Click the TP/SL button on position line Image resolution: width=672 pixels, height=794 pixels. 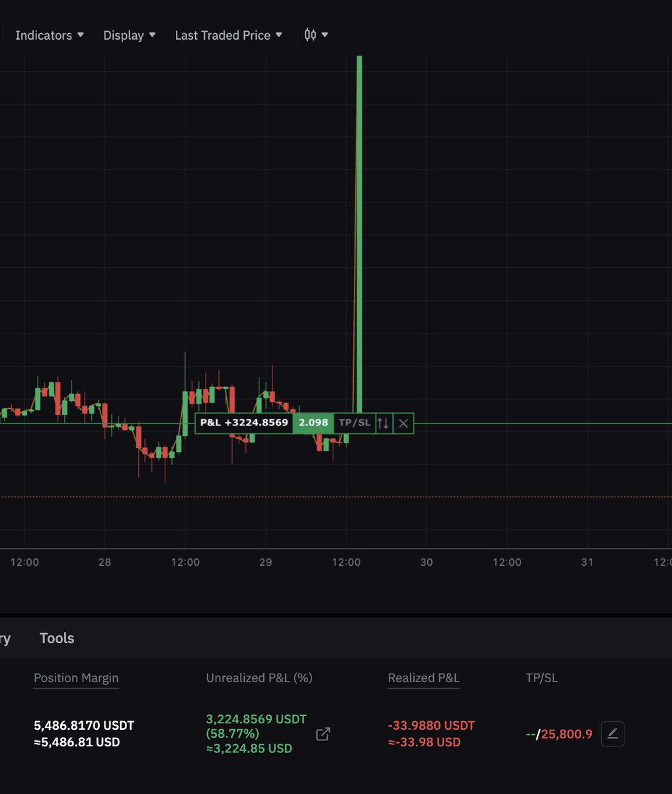355,423
